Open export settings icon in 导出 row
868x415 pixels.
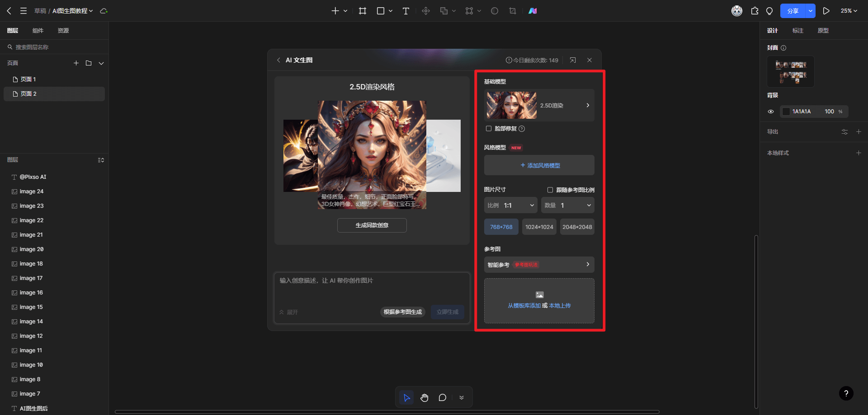844,132
